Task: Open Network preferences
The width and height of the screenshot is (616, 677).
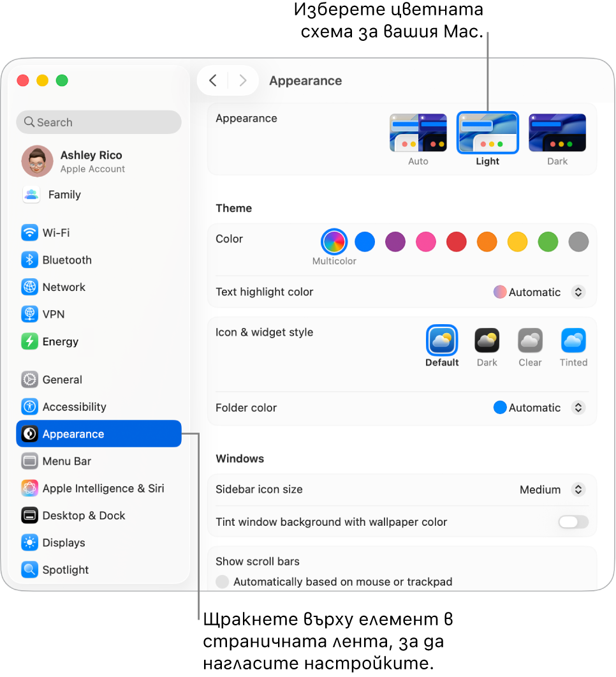Action: pyautogui.click(x=64, y=287)
